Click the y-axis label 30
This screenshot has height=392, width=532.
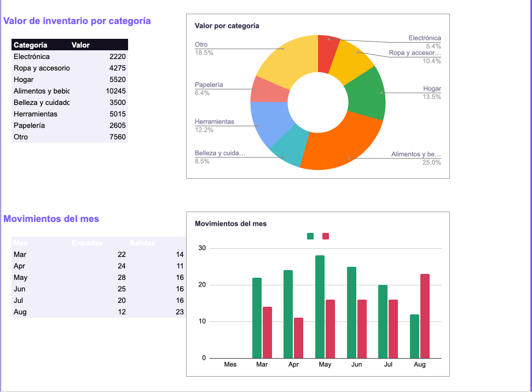click(x=202, y=248)
